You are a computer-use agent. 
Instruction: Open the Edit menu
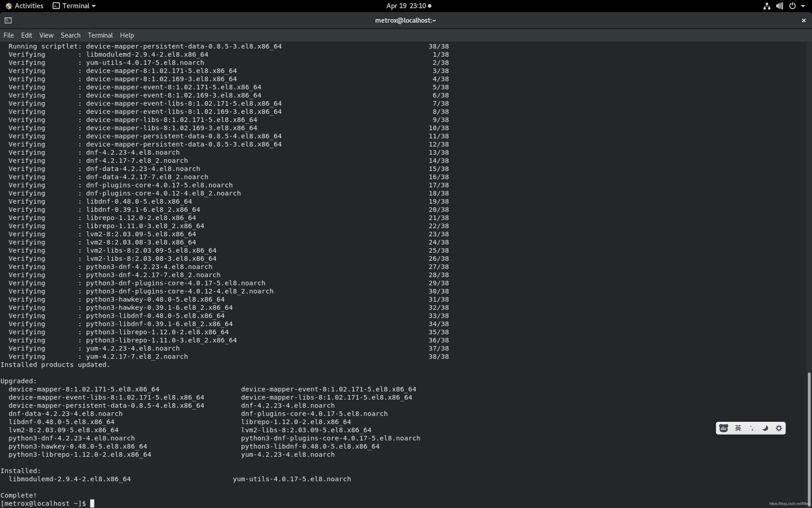point(27,35)
